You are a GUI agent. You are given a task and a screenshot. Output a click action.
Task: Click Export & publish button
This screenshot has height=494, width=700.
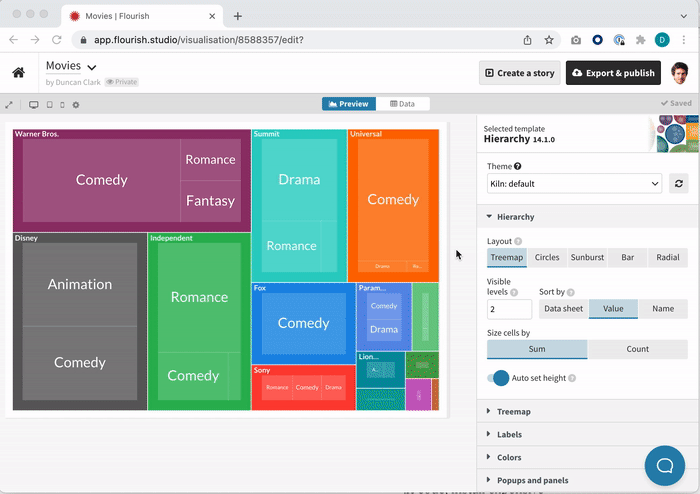[613, 73]
